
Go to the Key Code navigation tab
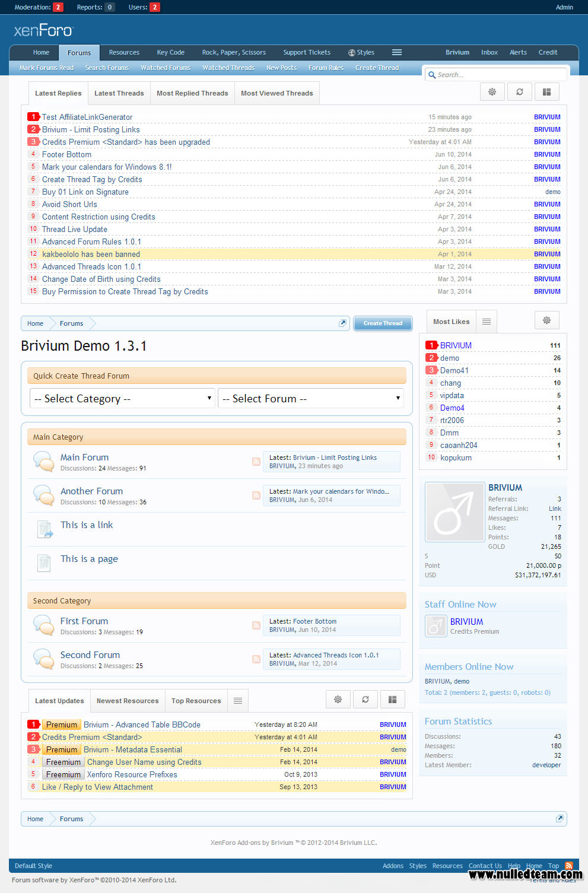click(171, 52)
